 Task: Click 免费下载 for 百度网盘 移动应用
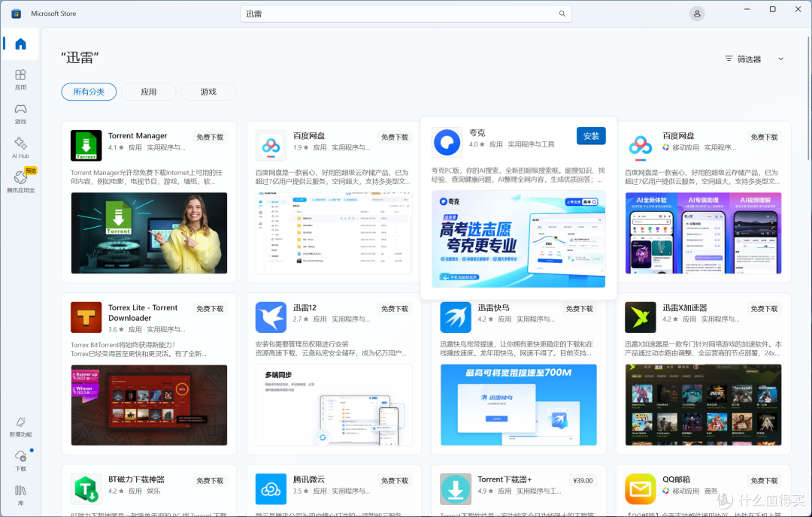tap(765, 138)
